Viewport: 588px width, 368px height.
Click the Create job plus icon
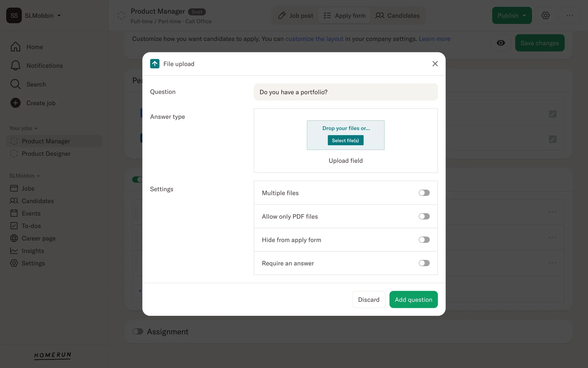click(x=15, y=103)
